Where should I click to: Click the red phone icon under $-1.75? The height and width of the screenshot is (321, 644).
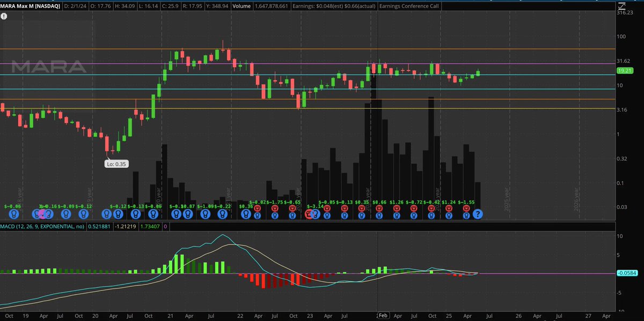(x=274, y=207)
